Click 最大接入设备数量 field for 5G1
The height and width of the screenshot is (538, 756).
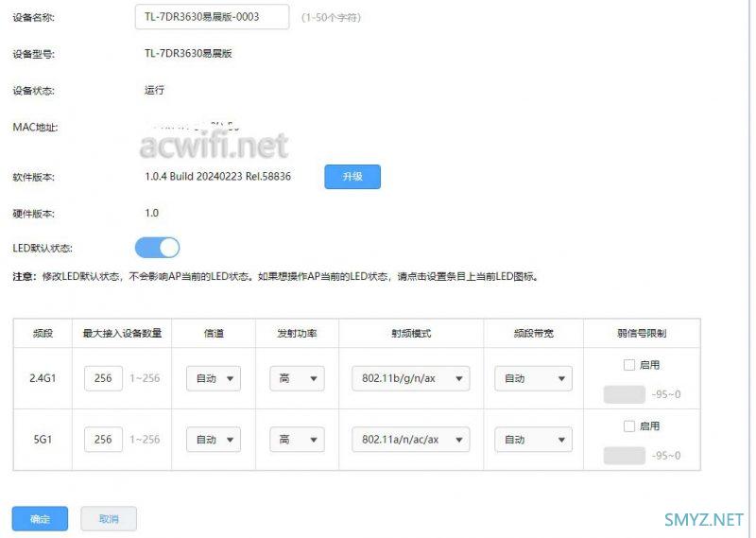tap(103, 440)
